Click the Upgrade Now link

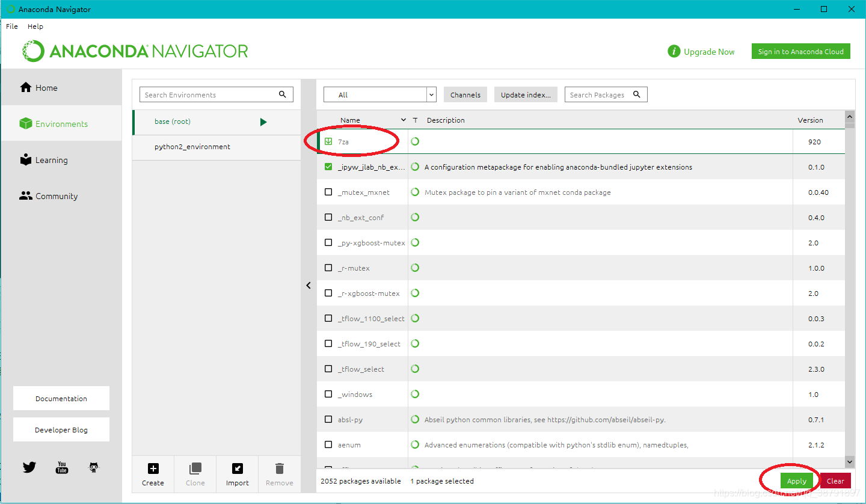[709, 52]
